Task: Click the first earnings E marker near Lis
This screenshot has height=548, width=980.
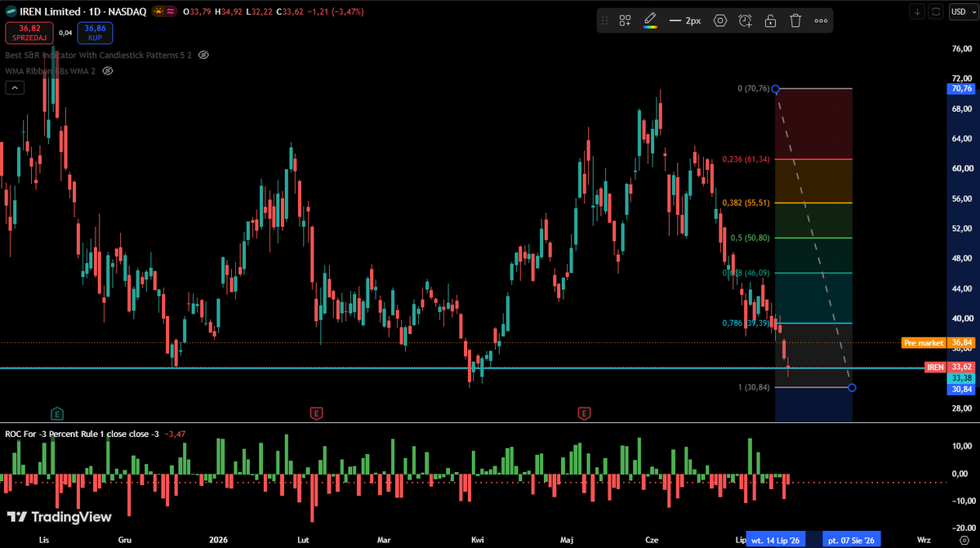Action: pyautogui.click(x=57, y=413)
